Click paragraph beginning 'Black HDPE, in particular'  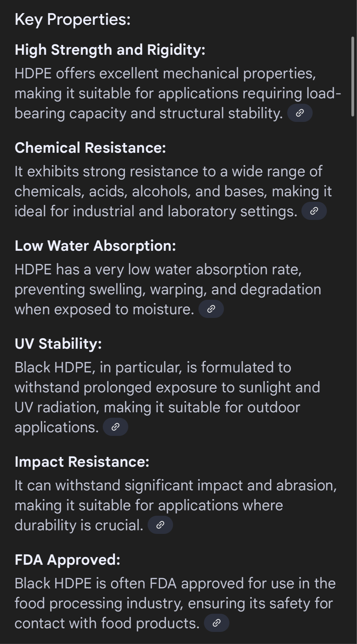click(167, 397)
